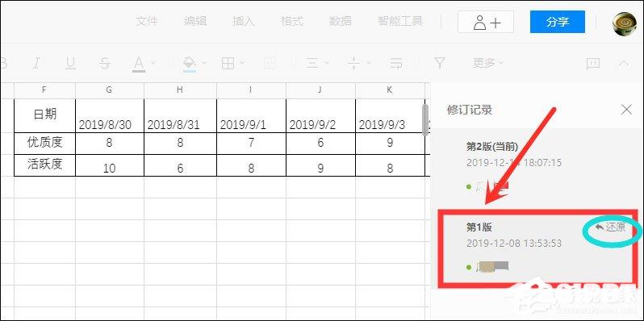Close the 修订记录 panel
The width and height of the screenshot is (644, 321).
pos(626,109)
